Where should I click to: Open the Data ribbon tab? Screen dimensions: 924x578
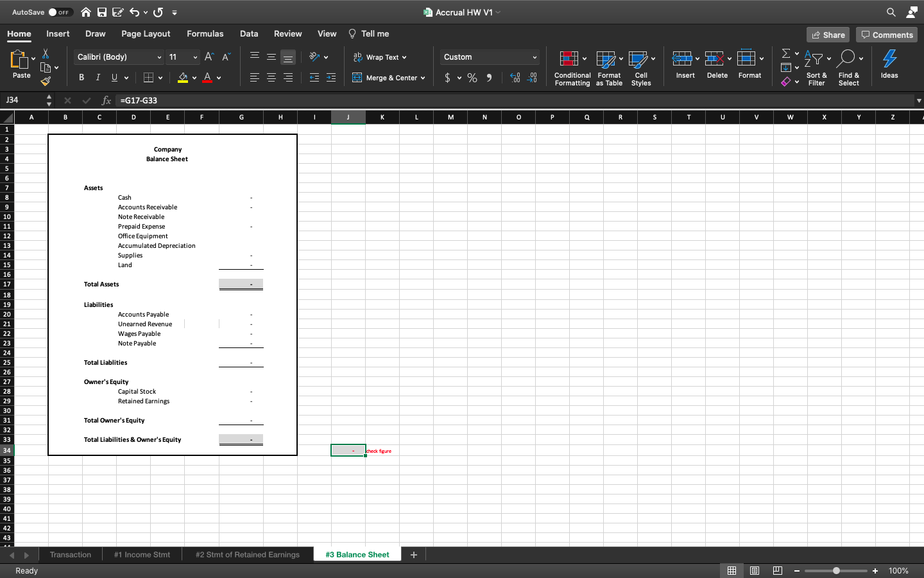[x=249, y=33]
